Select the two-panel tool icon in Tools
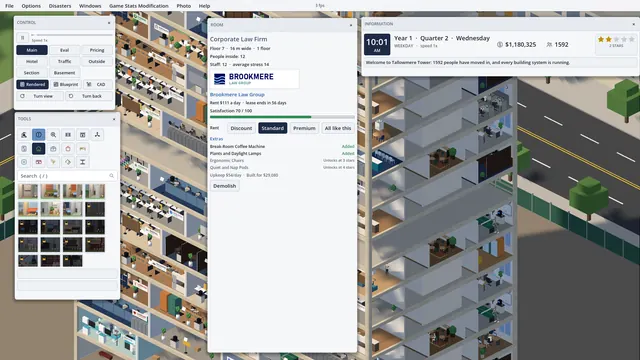640x360 pixels. 68,135
